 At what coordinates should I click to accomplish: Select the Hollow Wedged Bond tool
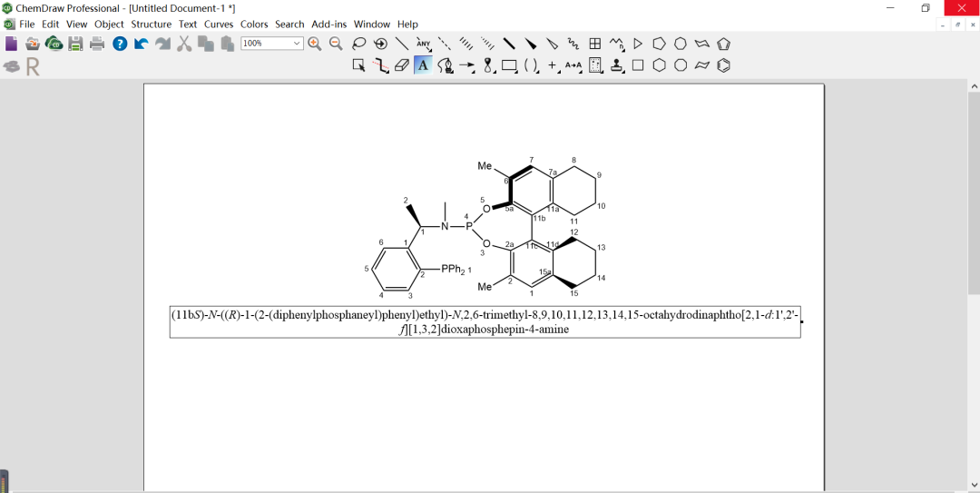pyautogui.click(x=552, y=44)
